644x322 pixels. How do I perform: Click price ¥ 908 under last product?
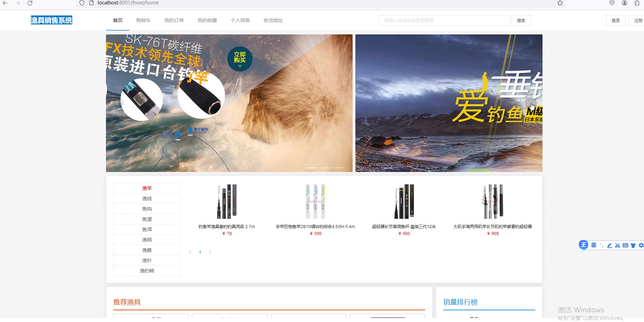click(493, 234)
